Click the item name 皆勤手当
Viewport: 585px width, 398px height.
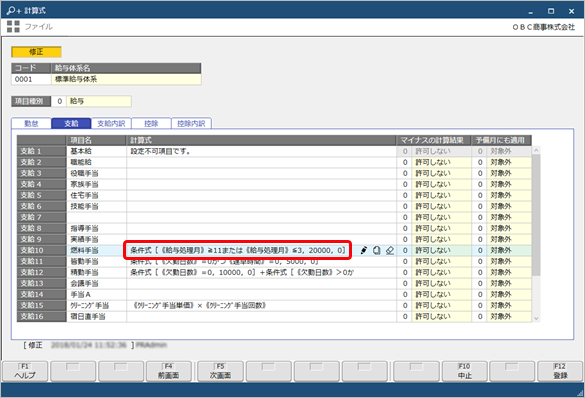84,261
